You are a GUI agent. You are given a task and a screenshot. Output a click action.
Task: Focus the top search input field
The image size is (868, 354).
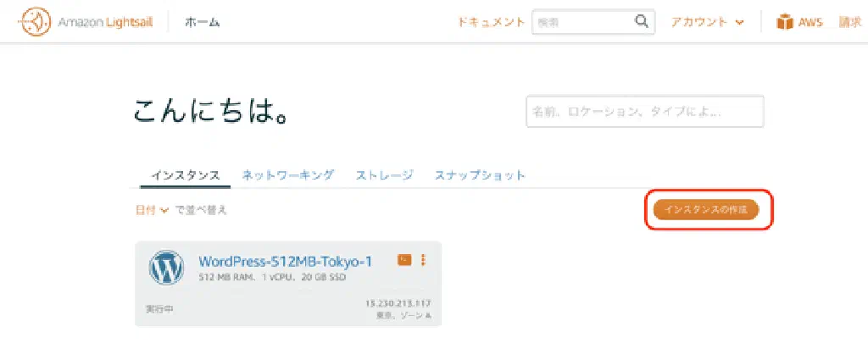click(582, 22)
